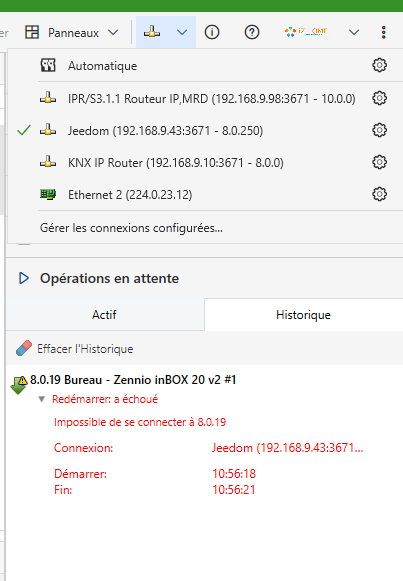This screenshot has width=403, height=581.
Task: Open settings gear for Jeedom connection
Action: pyautogui.click(x=379, y=130)
